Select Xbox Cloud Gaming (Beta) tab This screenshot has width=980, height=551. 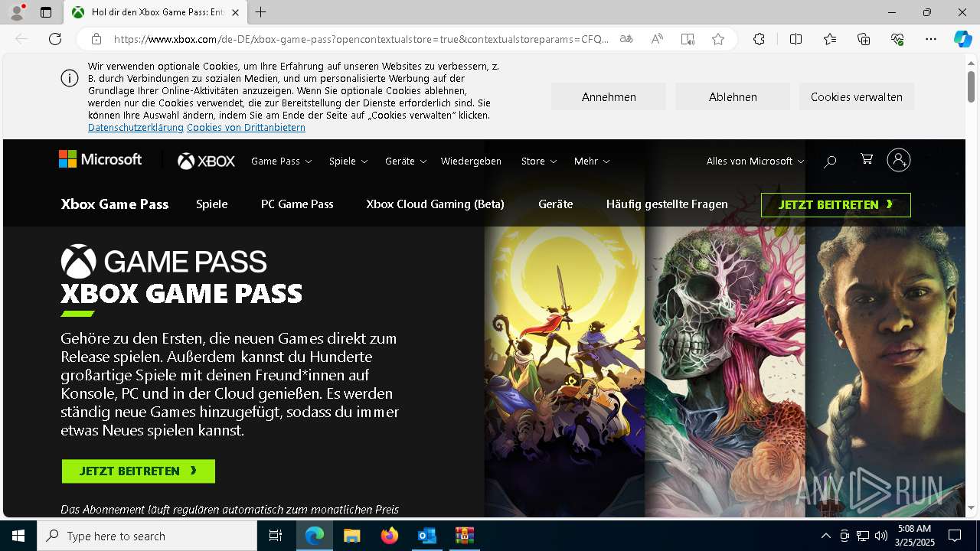point(435,204)
